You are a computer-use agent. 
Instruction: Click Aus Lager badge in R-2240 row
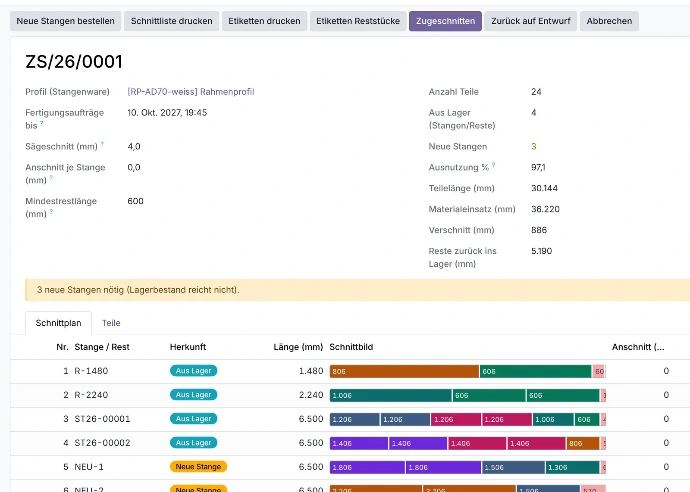point(194,395)
